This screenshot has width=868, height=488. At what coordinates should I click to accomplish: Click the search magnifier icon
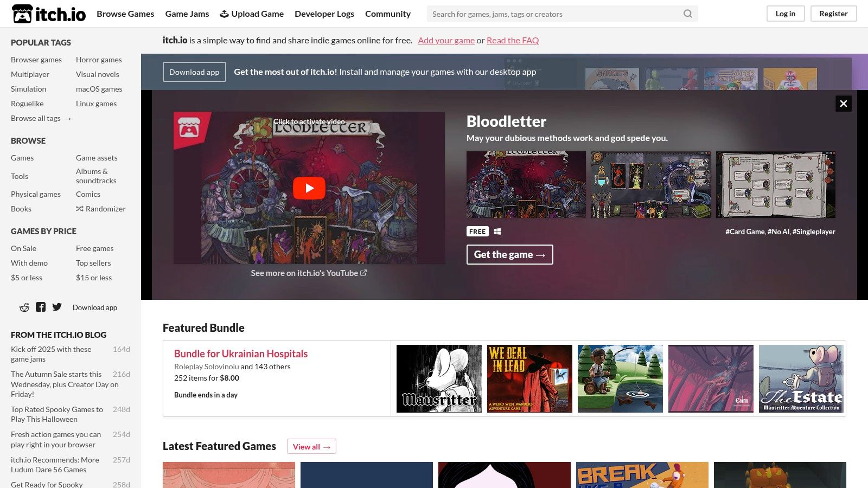point(688,14)
